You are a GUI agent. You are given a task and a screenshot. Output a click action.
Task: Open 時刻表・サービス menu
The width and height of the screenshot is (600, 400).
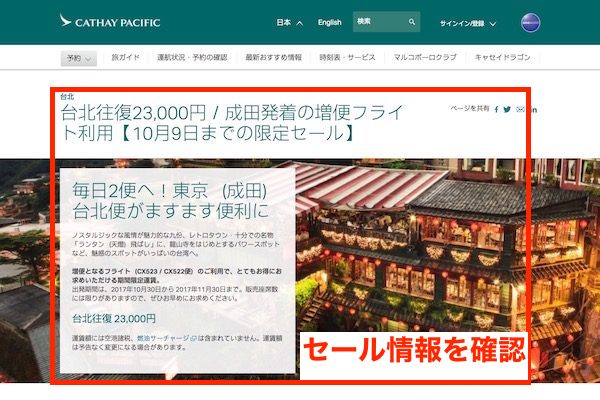(347, 57)
